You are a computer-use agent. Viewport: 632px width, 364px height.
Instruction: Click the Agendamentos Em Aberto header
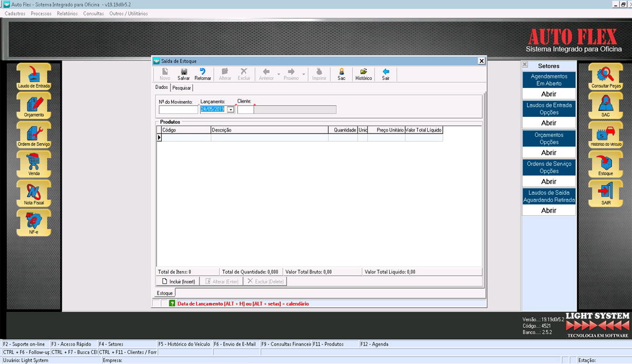tap(549, 80)
